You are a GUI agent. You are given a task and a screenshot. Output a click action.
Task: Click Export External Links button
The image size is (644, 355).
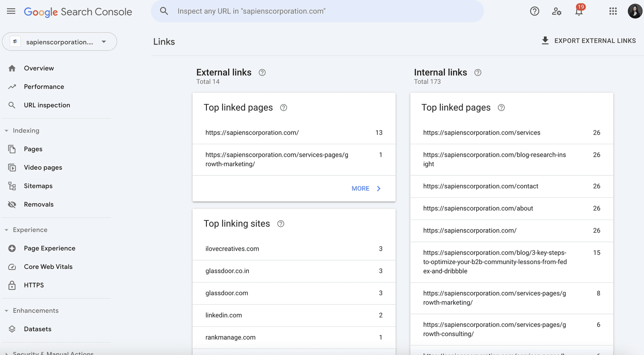point(589,41)
